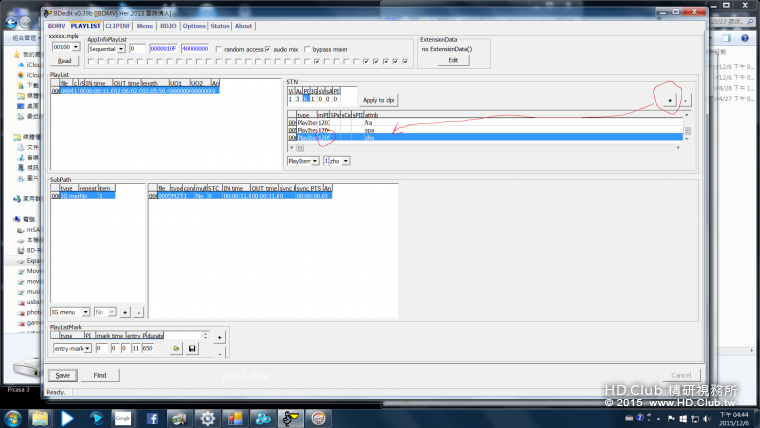Select the zho stream row in STN
Viewport: 760px width, 428px height.
point(485,138)
